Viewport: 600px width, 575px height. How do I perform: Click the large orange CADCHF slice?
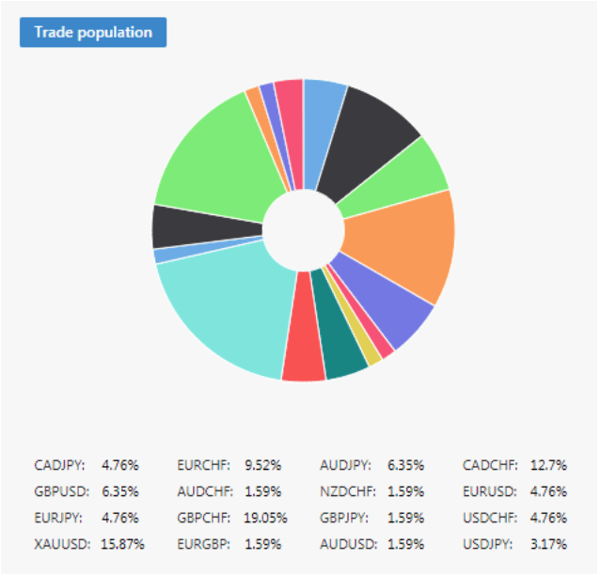[x=400, y=243]
